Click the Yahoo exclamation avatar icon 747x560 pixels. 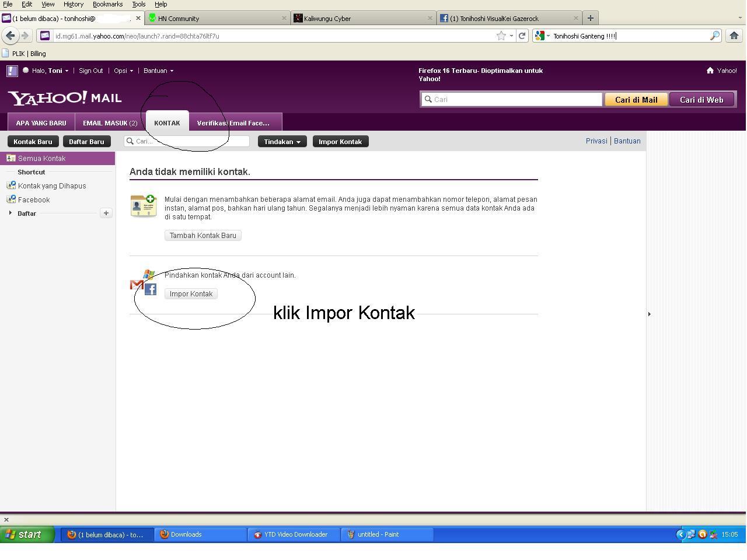[x=12, y=71]
